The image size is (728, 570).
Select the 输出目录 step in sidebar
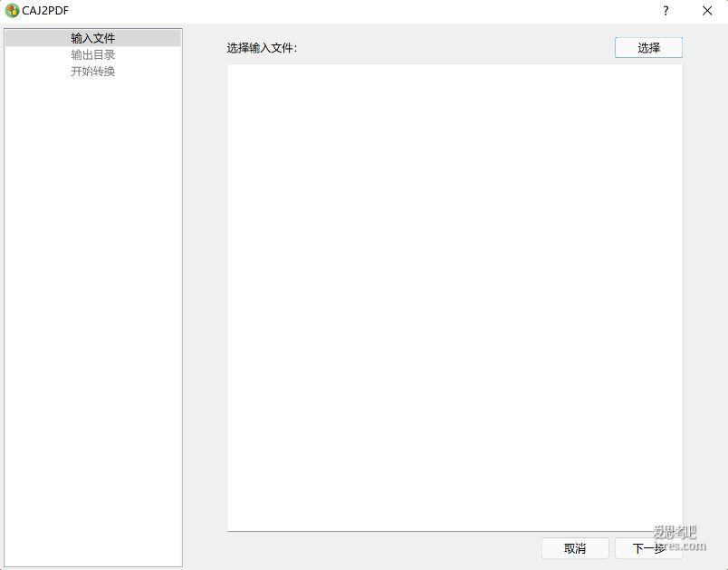(x=93, y=54)
